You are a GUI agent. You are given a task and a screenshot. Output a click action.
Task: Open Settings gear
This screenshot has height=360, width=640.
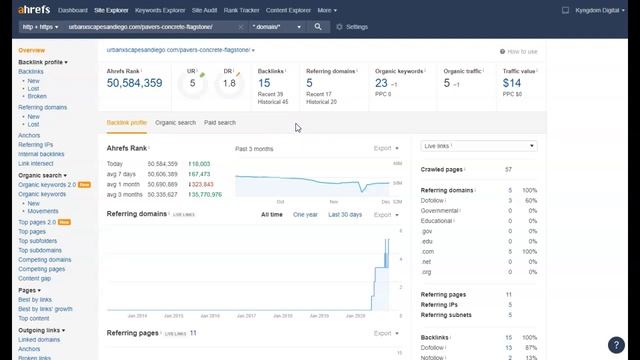pos(339,27)
